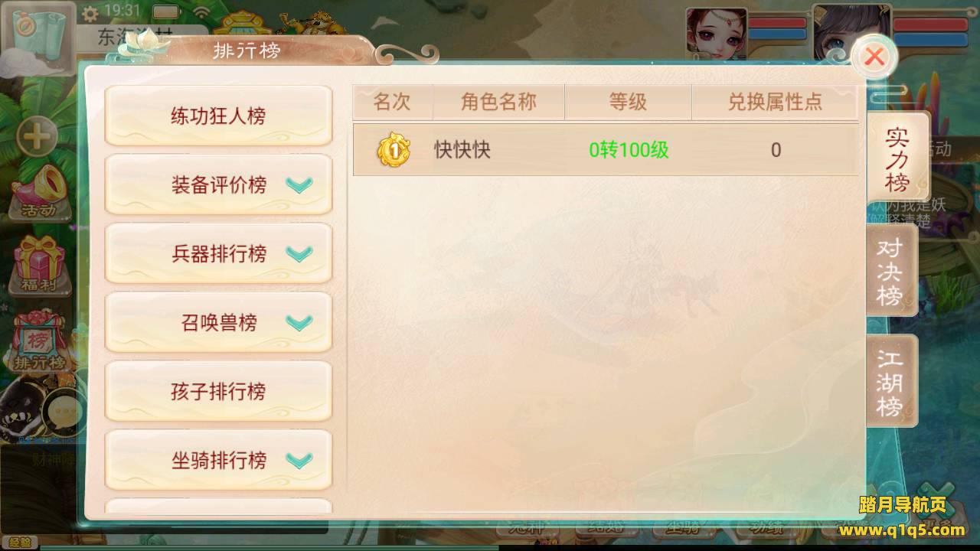
Task: Select the 练功狂人榜 button
Action: (218, 116)
